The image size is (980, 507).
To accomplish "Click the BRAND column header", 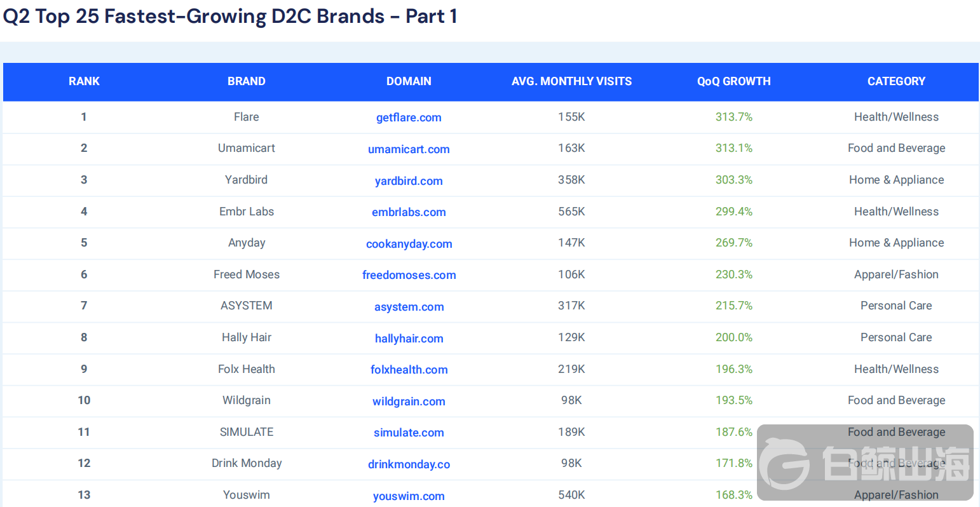I will 247,81.
